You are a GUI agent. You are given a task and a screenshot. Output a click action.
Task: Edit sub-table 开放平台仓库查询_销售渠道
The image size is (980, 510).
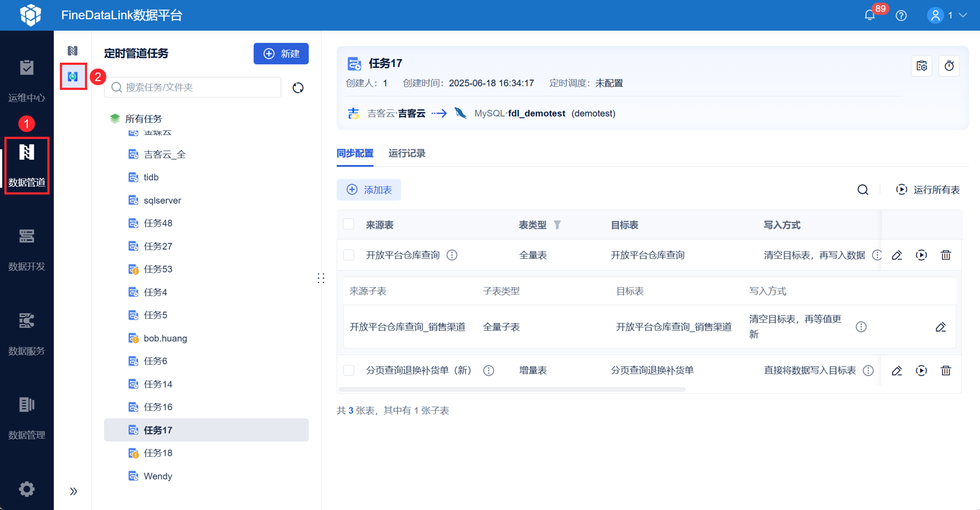point(941,327)
